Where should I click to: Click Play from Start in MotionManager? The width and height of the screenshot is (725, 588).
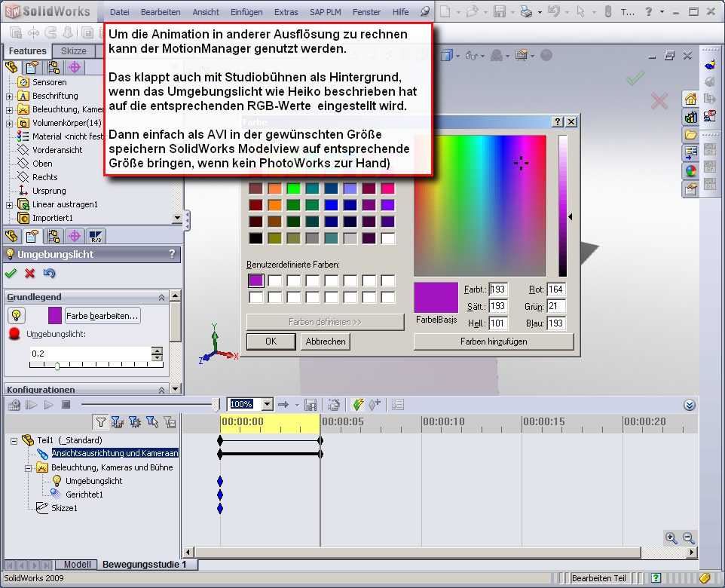pos(32,406)
